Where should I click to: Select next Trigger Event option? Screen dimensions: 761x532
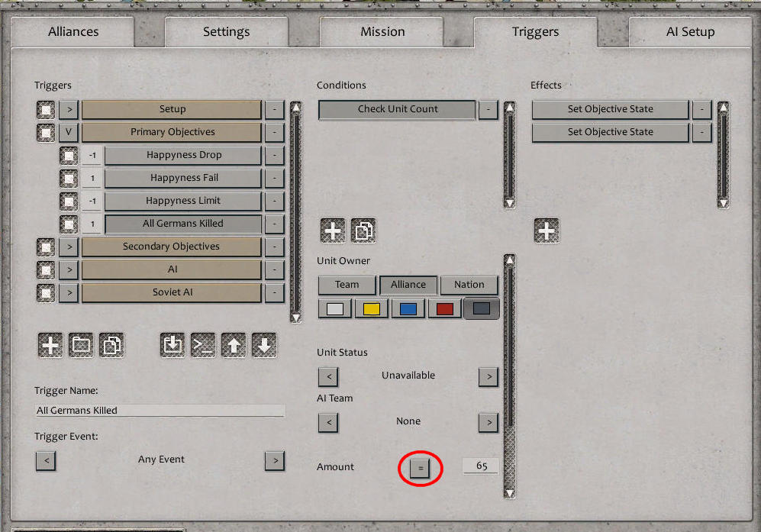pos(275,461)
